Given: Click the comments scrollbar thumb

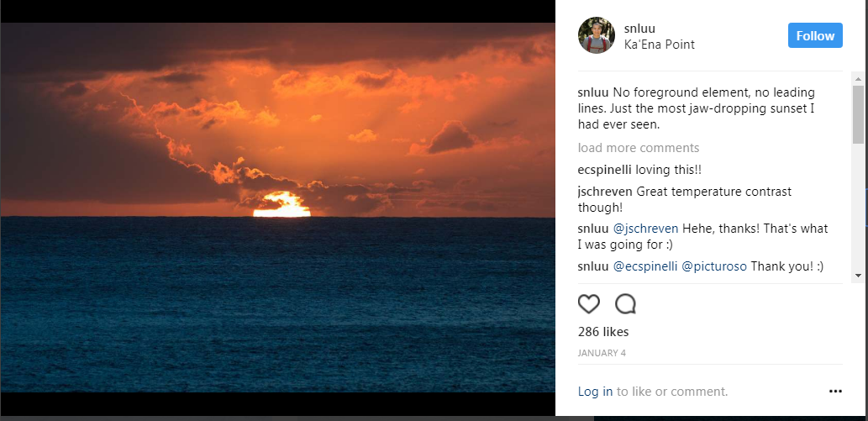Looking at the screenshot, I should (x=858, y=113).
